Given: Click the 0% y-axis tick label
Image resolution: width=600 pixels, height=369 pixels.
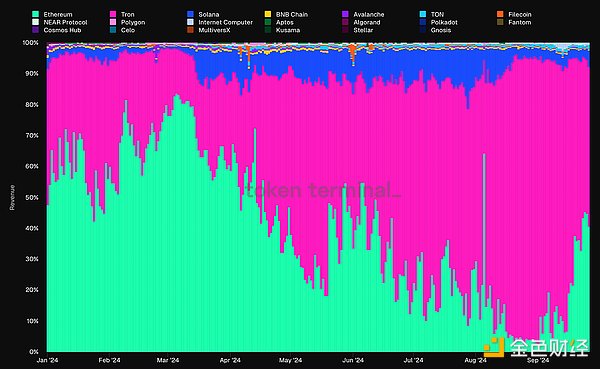Looking at the screenshot, I should [34, 351].
